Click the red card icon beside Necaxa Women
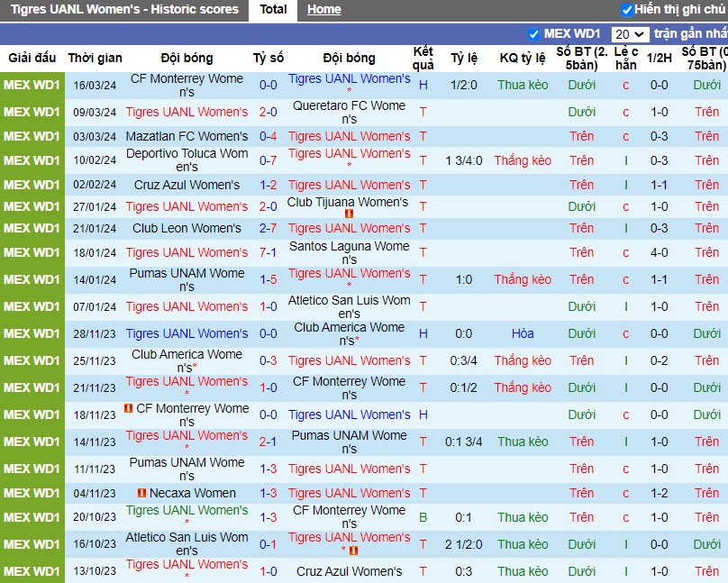The height and width of the screenshot is (583, 728). (x=142, y=493)
